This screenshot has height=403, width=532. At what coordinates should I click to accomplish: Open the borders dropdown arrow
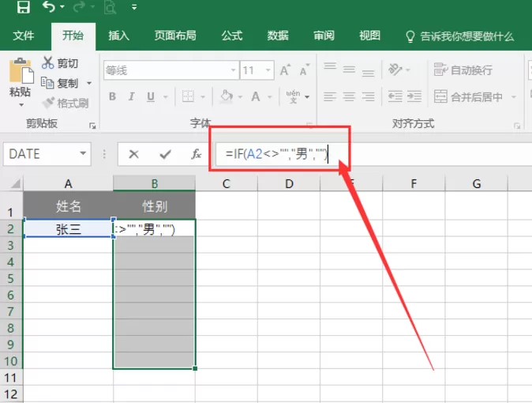click(x=203, y=97)
